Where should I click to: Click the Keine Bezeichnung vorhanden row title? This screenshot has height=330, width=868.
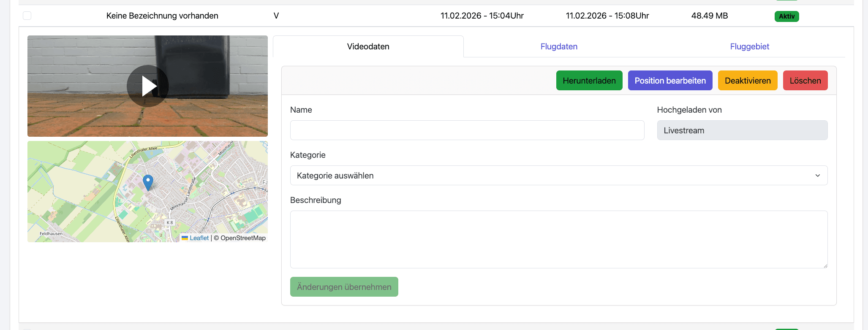(x=162, y=16)
